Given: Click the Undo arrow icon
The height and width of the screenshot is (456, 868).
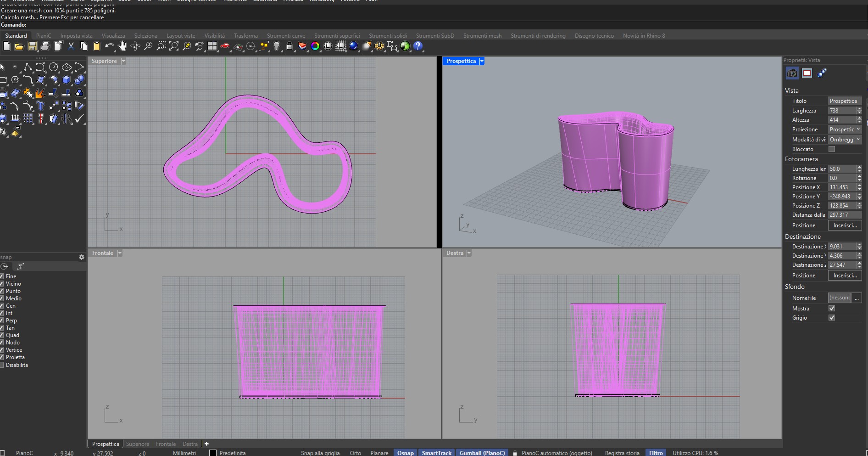Looking at the screenshot, I should 109,46.
